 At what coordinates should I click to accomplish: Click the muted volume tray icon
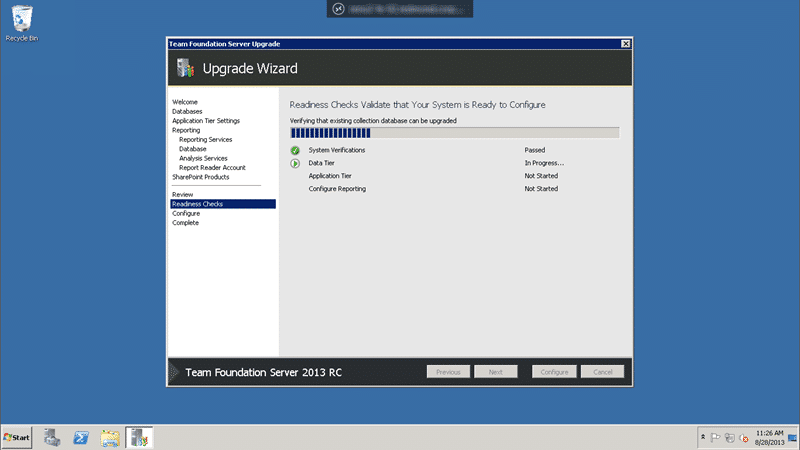coord(744,438)
